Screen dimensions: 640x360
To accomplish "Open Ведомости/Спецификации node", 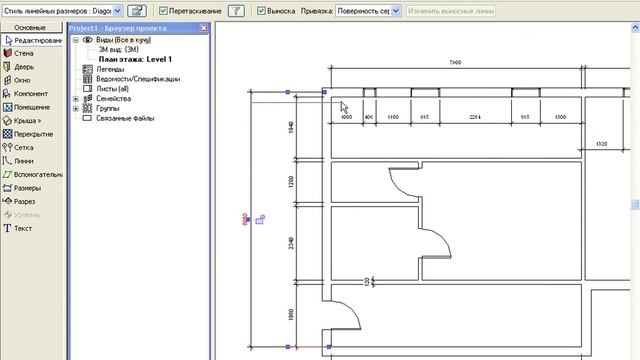I will point(138,79).
